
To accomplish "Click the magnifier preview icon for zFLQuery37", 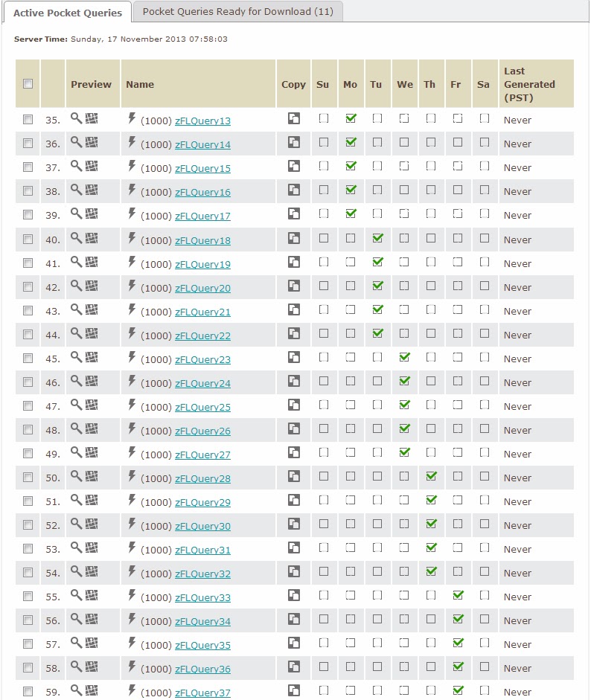I will 76,690.
